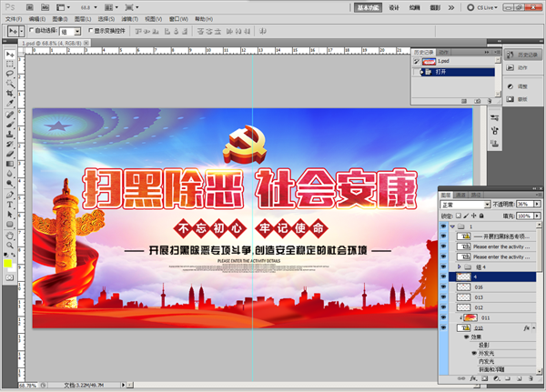Open the opacity slider arrow
This screenshot has width=546, height=392.
coord(537,205)
